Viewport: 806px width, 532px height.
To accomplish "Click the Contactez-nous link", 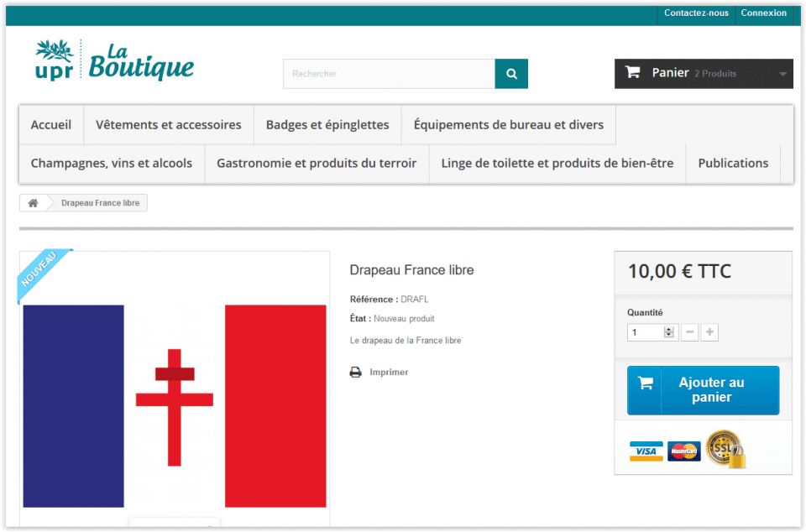I will [696, 13].
